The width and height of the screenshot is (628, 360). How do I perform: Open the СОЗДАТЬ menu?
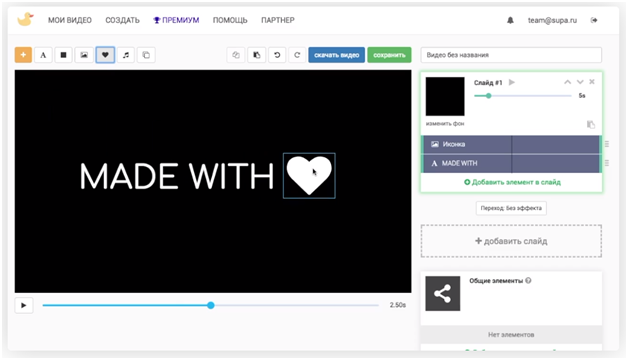(122, 20)
